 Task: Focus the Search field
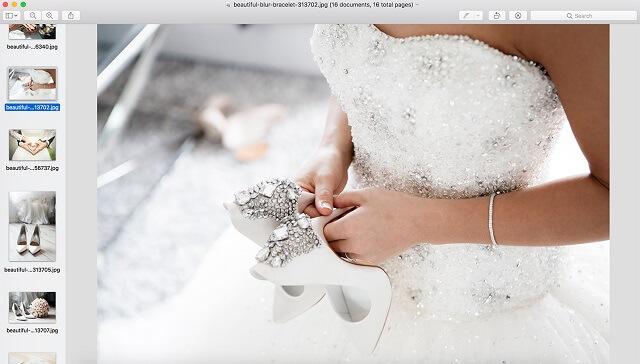click(x=584, y=16)
